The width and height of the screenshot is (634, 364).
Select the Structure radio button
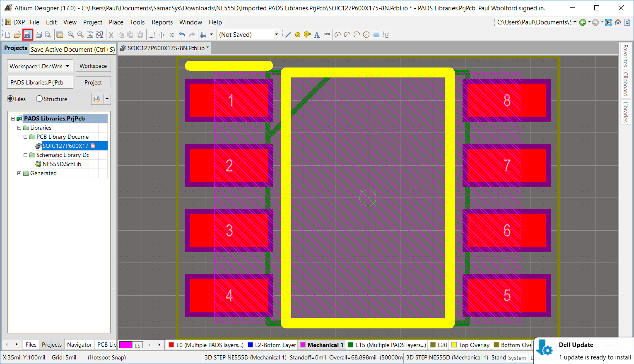tap(39, 99)
